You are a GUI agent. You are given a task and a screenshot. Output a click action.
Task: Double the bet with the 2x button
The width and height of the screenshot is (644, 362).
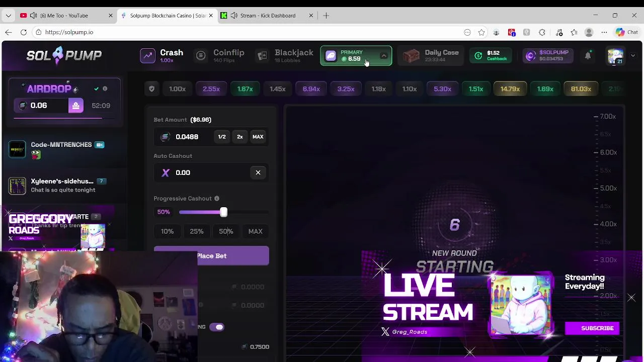click(240, 137)
